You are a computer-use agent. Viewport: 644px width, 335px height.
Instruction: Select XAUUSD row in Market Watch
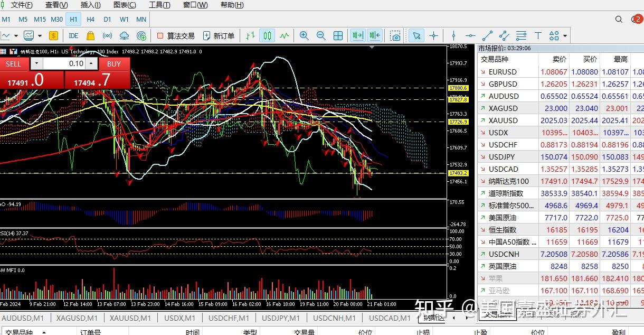pos(561,120)
